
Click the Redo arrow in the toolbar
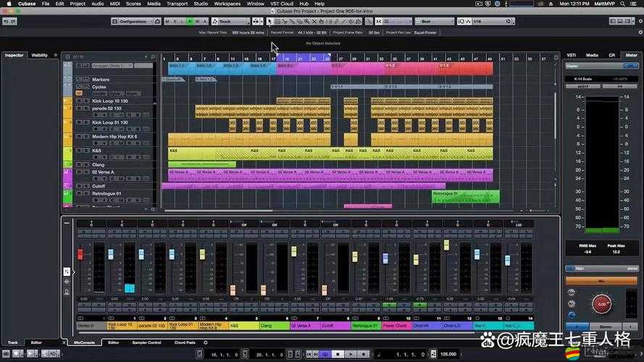[x=14, y=21]
